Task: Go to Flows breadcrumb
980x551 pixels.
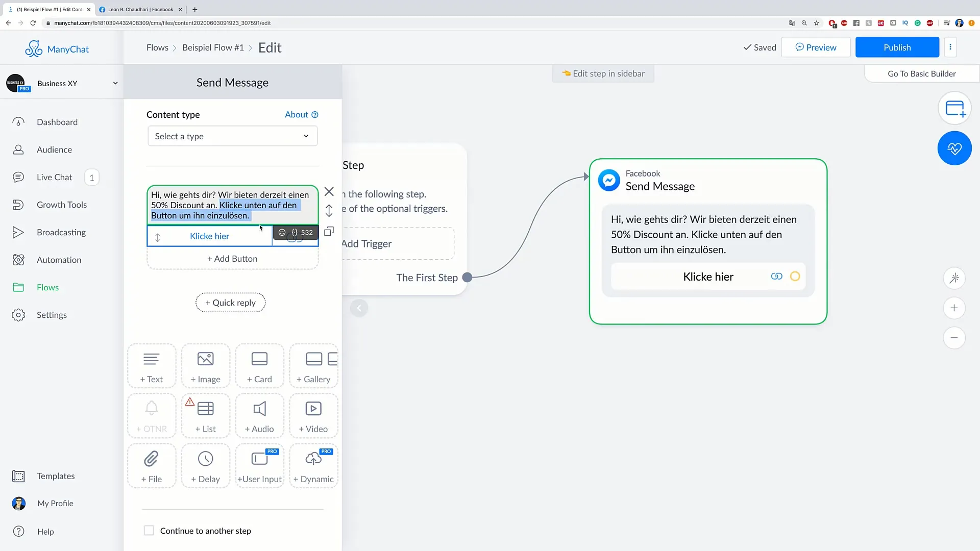Action: click(x=157, y=47)
